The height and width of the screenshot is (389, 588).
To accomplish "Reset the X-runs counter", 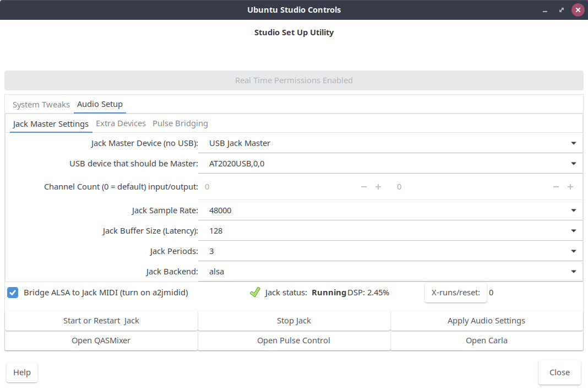I will tap(455, 293).
